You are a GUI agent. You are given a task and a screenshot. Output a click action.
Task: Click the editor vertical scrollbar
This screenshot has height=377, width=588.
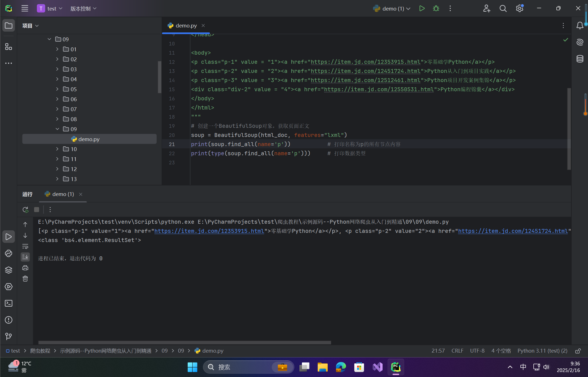click(x=569, y=129)
